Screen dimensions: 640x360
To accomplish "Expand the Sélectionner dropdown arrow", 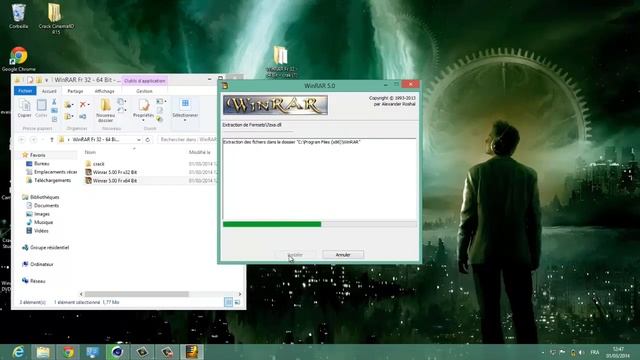I will coord(185,120).
